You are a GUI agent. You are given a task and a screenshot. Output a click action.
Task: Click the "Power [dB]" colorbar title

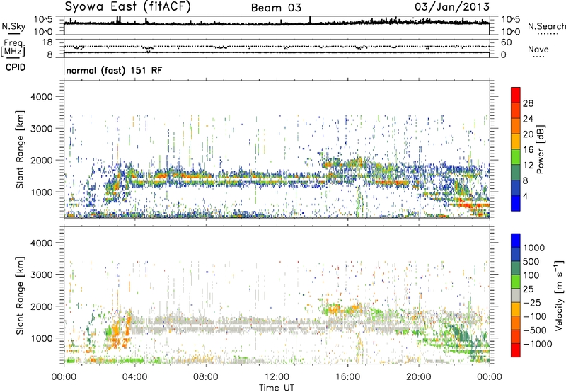(x=541, y=149)
